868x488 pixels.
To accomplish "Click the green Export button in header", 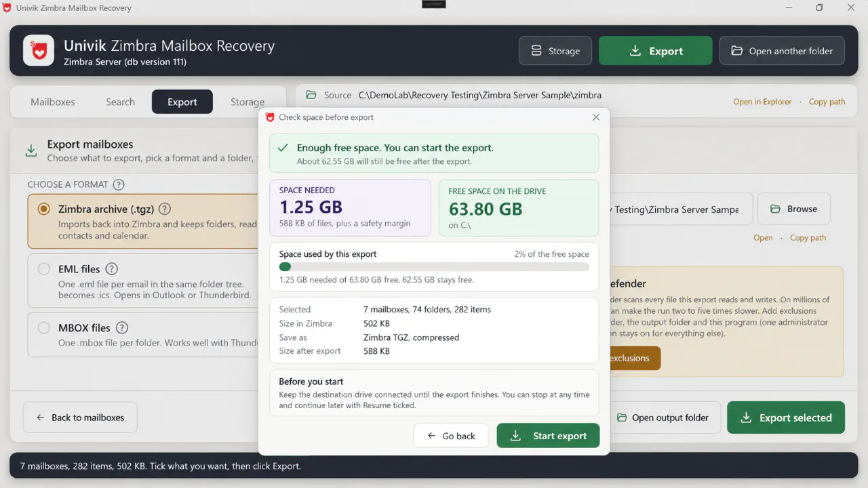I will [x=655, y=51].
